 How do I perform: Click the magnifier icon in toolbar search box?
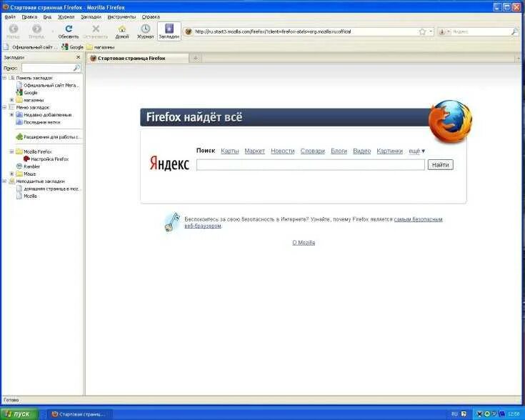(514, 31)
